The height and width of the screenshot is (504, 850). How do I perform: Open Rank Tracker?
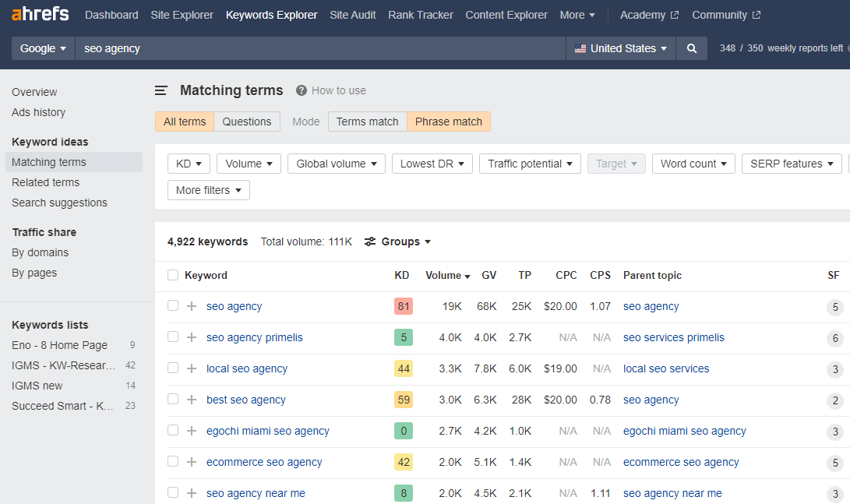pos(421,15)
